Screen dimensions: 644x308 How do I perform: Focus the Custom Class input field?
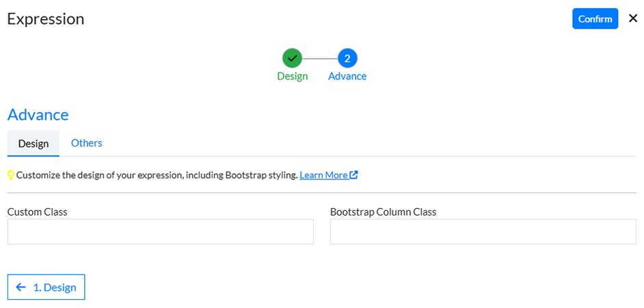[x=160, y=232]
